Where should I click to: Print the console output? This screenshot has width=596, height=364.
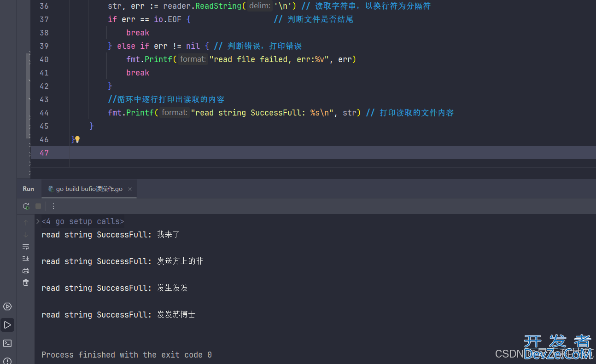[26, 271]
